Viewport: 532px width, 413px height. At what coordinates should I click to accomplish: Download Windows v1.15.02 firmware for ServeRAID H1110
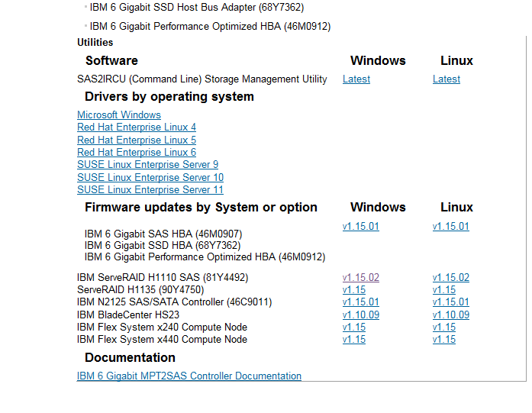tap(361, 278)
